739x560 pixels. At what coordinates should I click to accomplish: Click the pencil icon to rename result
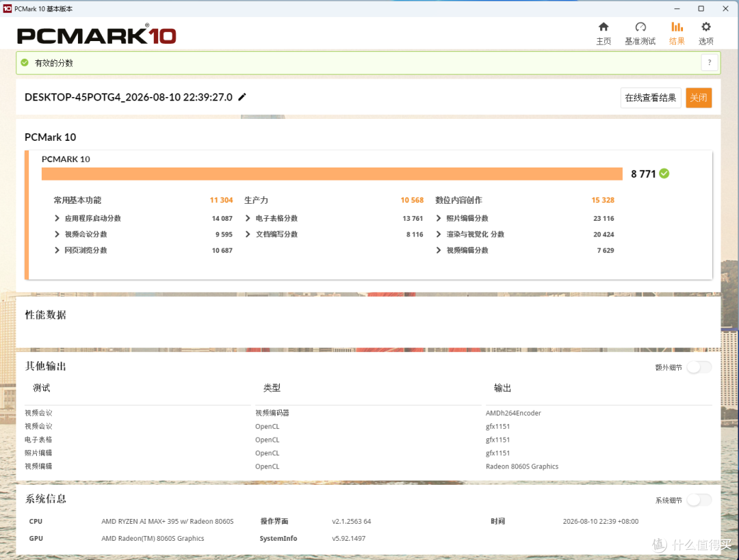coord(242,97)
